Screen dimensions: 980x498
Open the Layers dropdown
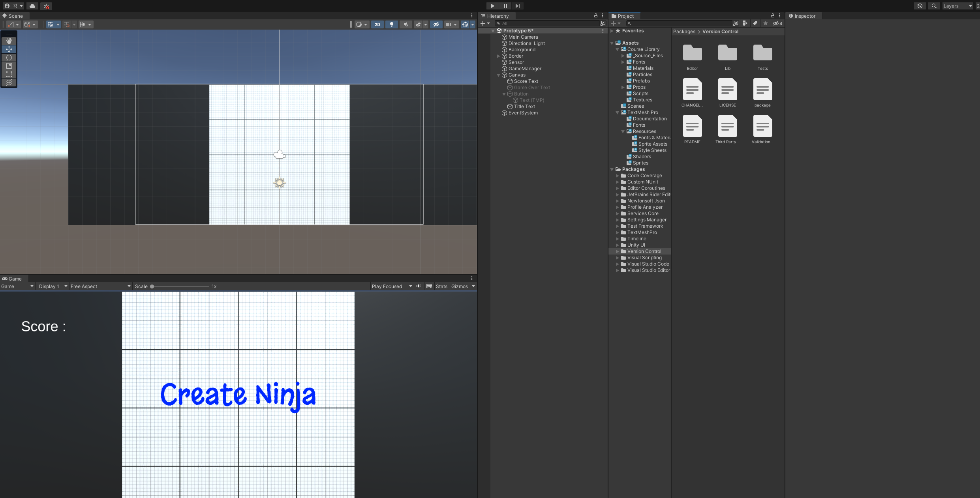click(957, 6)
